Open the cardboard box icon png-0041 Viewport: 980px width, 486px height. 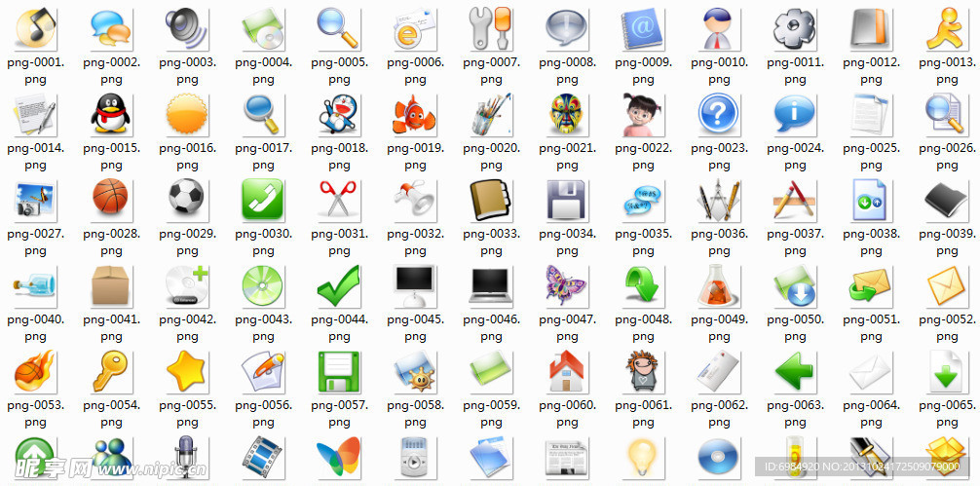(x=111, y=285)
